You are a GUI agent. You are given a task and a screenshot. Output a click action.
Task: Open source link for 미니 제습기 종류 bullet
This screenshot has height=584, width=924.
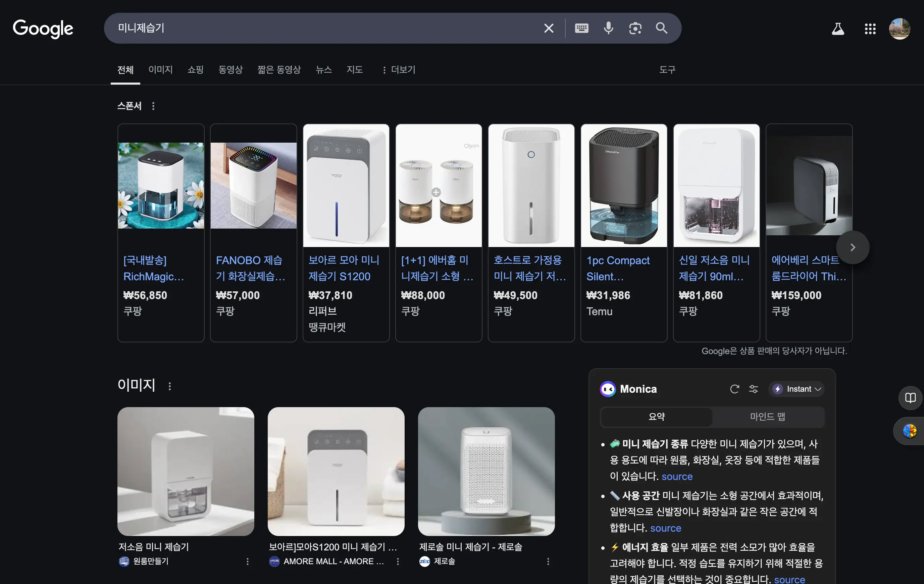[x=677, y=477]
